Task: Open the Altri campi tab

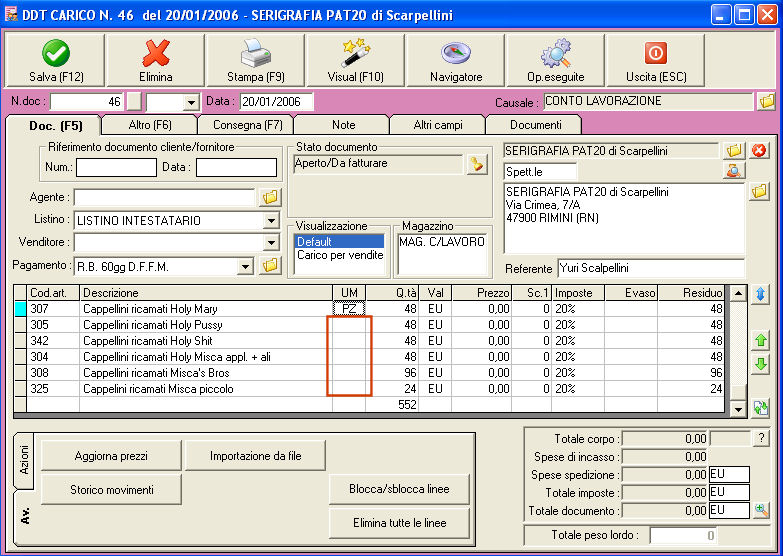Action: click(438, 125)
